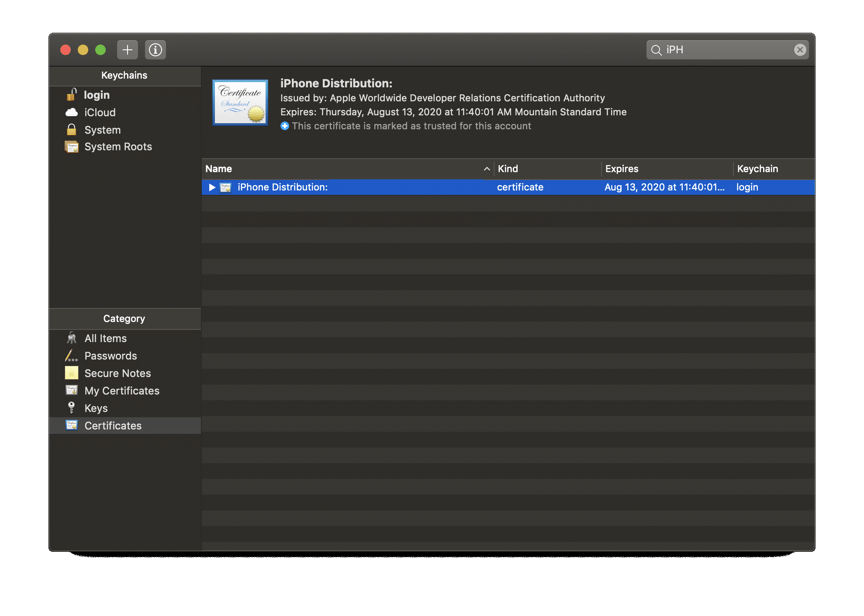Select the login keychain
The image size is (864, 616).
coord(96,95)
